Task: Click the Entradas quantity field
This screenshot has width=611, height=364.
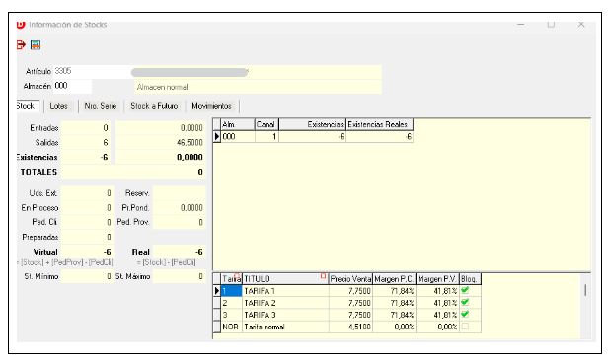Action: tap(86, 128)
